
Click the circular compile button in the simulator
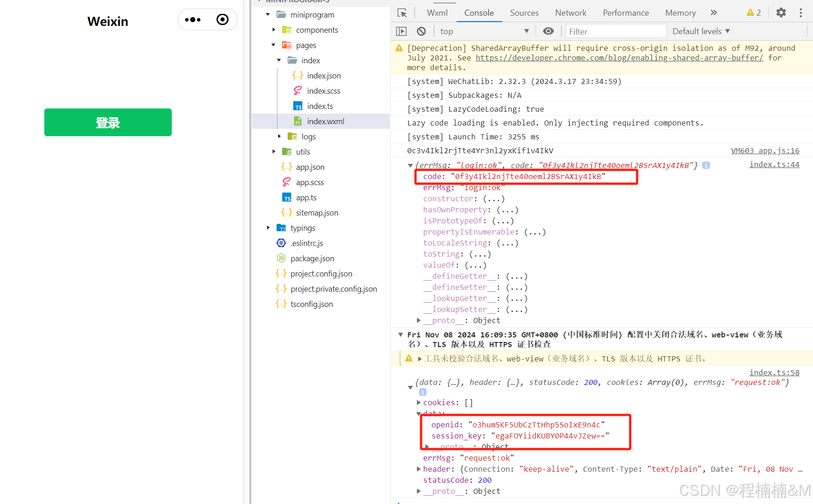pos(222,19)
